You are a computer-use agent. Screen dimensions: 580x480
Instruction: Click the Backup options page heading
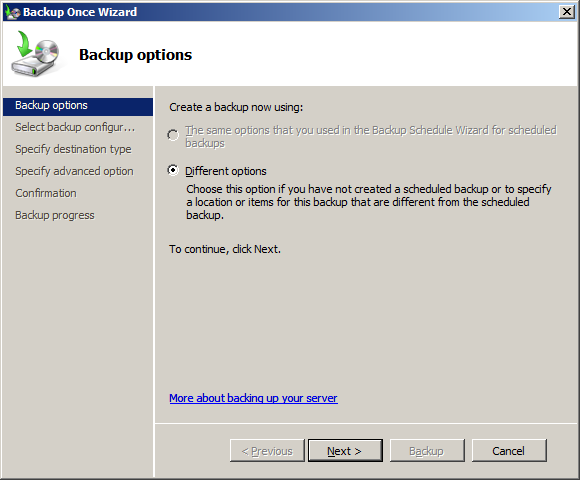135,55
